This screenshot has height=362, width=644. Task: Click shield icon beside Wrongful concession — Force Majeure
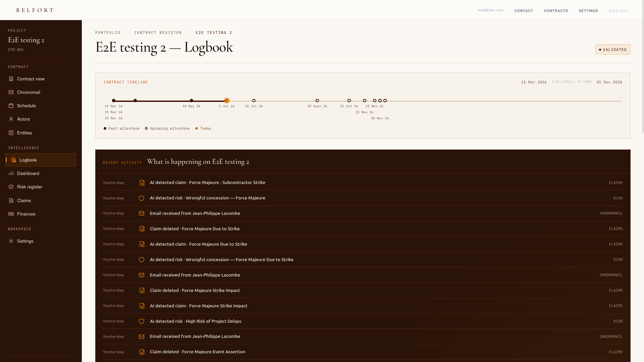tap(142, 198)
